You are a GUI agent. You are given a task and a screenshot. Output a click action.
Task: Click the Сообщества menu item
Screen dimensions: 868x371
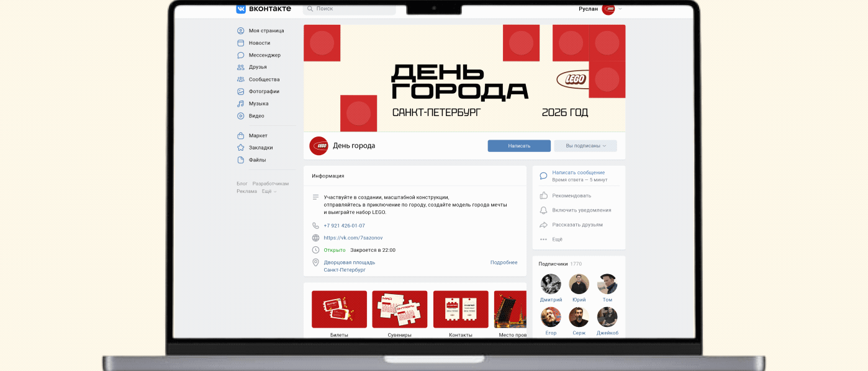tap(264, 79)
